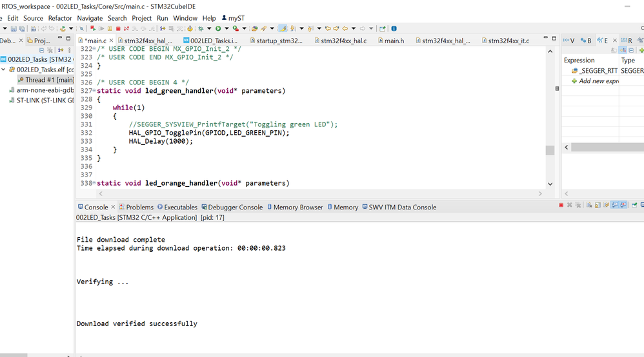Viewport: 644px width, 357px height.
Task: Click the Search flashlight icon
Action: (263, 29)
